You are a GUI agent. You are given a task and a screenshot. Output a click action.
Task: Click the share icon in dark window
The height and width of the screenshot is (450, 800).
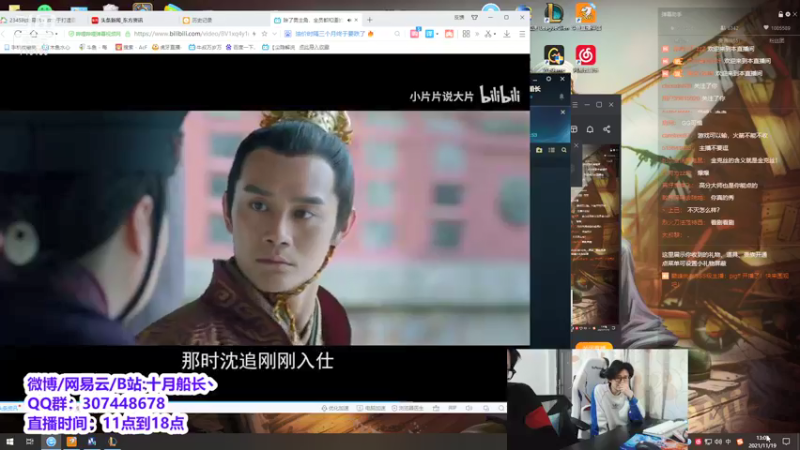(607, 129)
